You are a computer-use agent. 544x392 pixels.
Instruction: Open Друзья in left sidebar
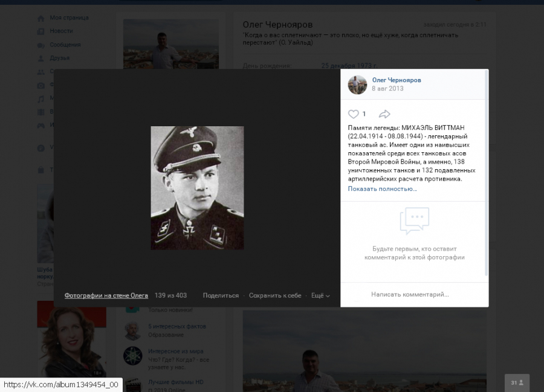point(59,58)
